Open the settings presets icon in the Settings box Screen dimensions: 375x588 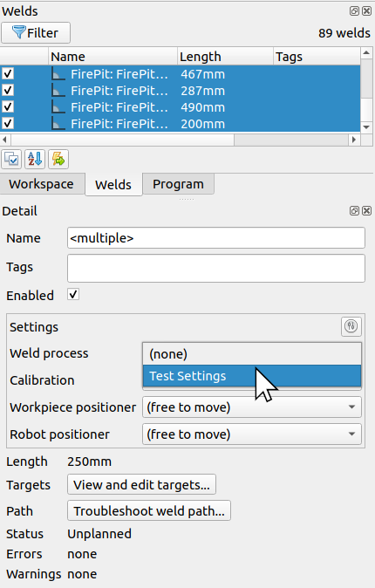(351, 326)
